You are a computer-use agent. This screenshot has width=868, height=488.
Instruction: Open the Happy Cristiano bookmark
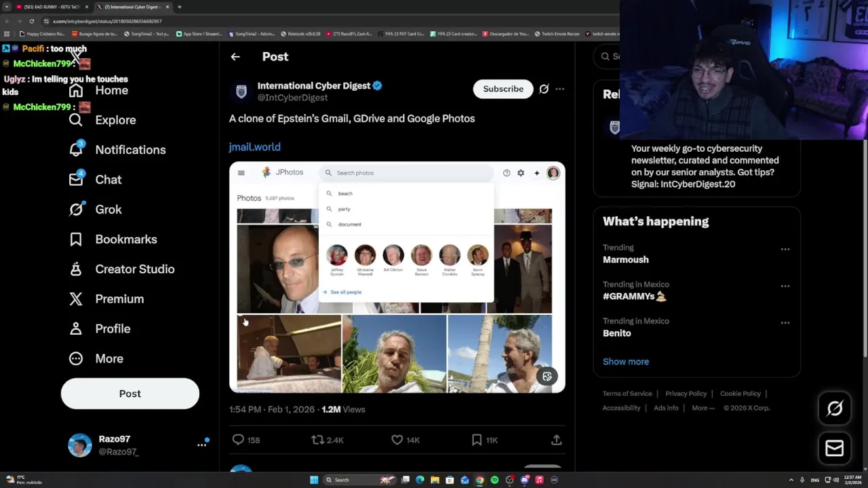pyautogui.click(x=42, y=34)
